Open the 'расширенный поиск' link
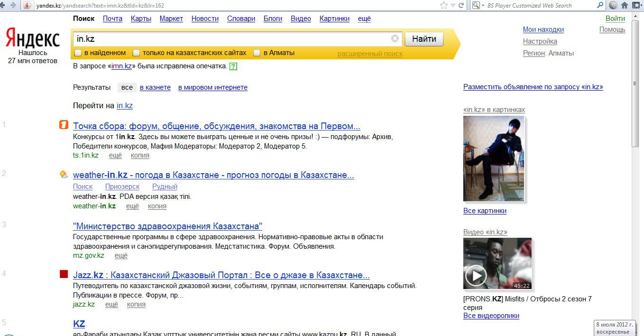Image resolution: width=644 pixels, height=336 pixels. click(370, 54)
